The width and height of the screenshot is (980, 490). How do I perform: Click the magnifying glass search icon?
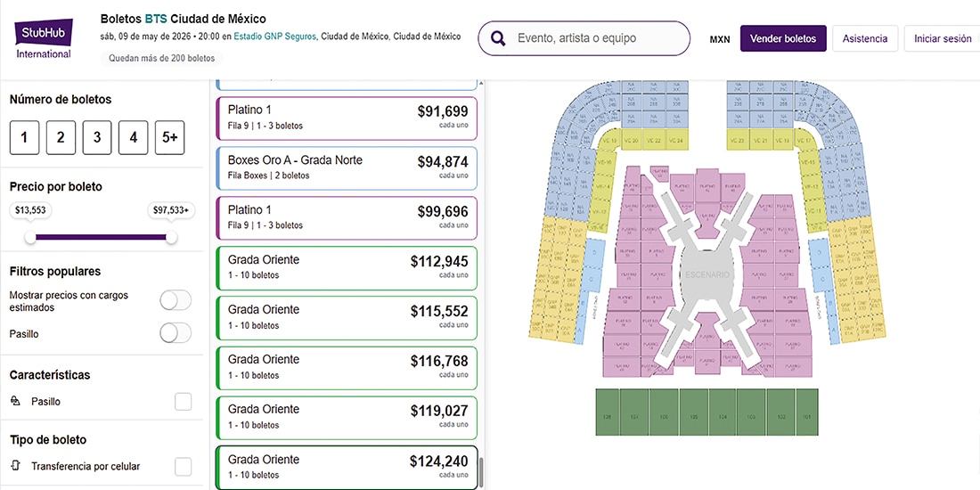(500, 38)
